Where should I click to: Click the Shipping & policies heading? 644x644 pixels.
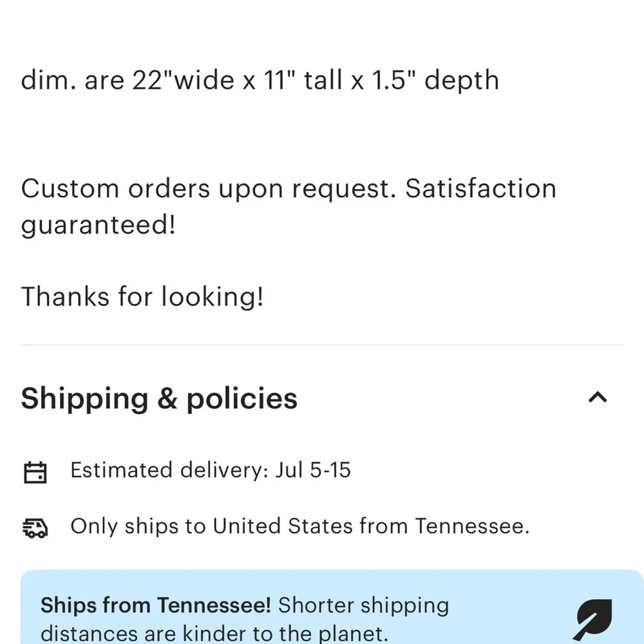pyautogui.click(x=159, y=399)
